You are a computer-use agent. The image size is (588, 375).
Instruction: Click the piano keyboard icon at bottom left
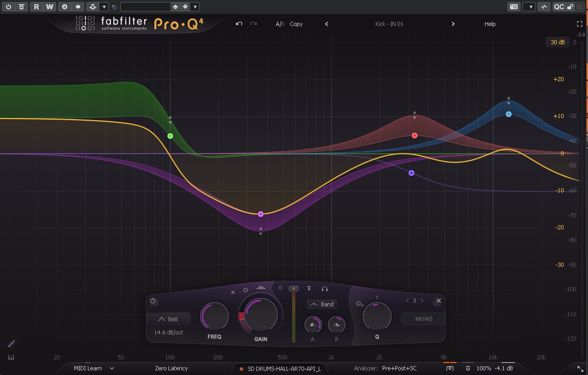tap(10, 357)
